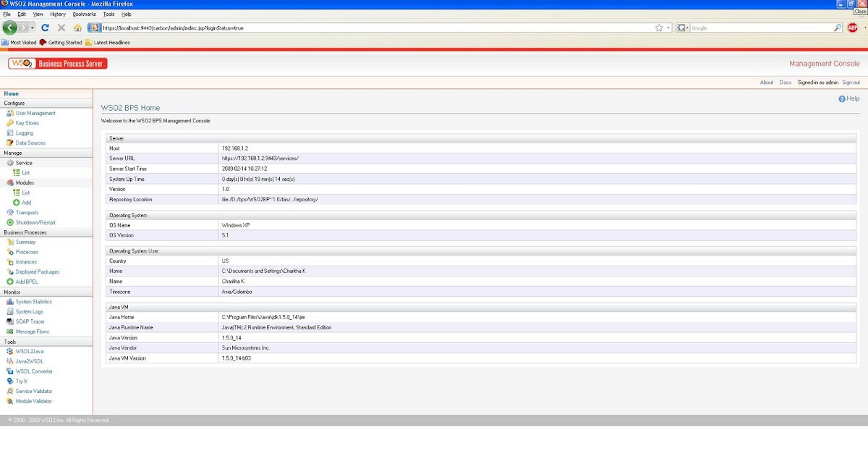Click Deployed Packages icon
The width and height of the screenshot is (868, 456).
pos(9,272)
